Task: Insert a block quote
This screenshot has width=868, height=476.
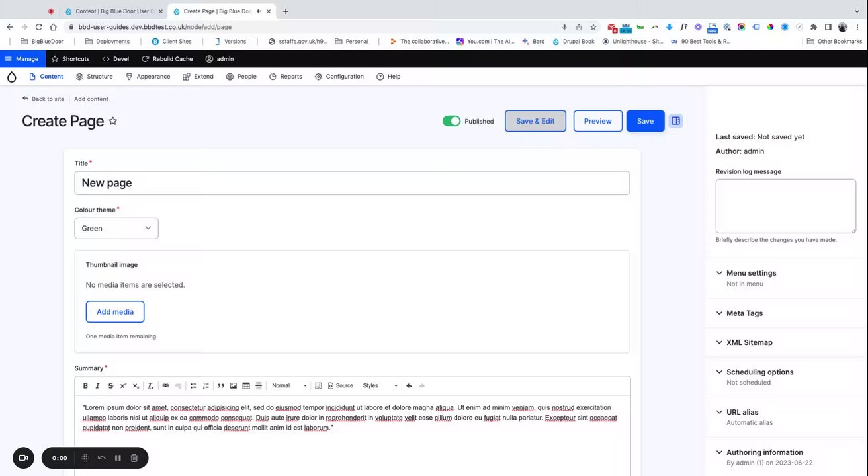Action: pyautogui.click(x=221, y=386)
